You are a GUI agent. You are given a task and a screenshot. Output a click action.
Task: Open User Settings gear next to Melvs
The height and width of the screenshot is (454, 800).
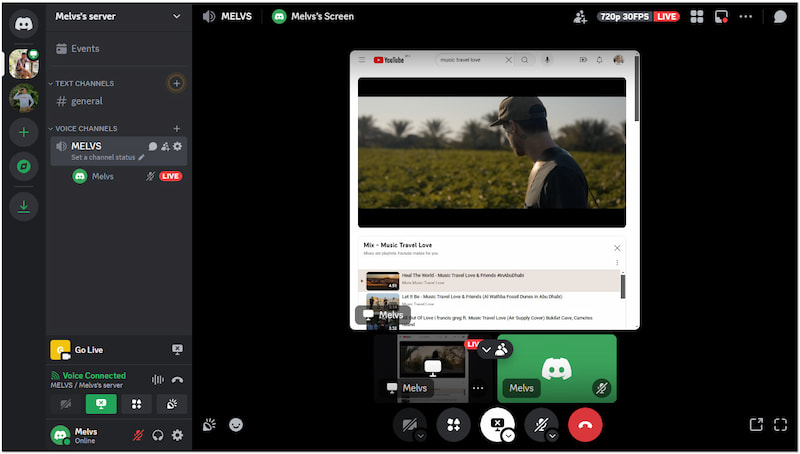pyautogui.click(x=177, y=435)
